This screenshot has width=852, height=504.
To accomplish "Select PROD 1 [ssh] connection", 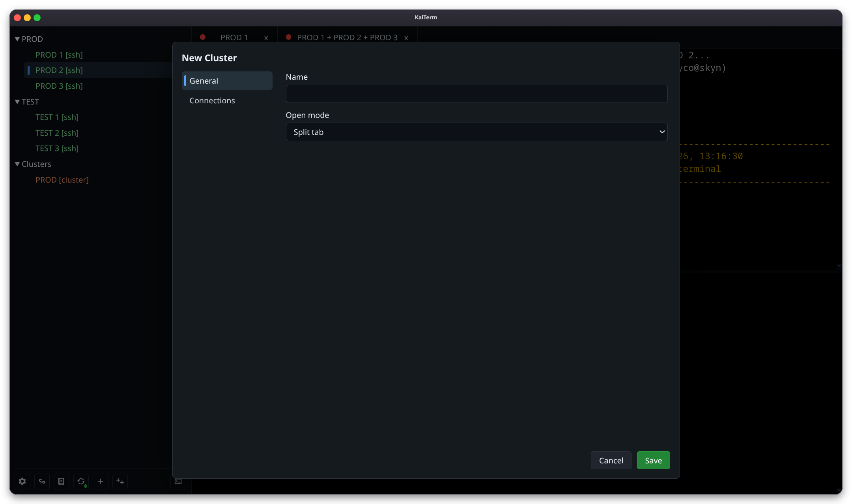I will 59,55.
